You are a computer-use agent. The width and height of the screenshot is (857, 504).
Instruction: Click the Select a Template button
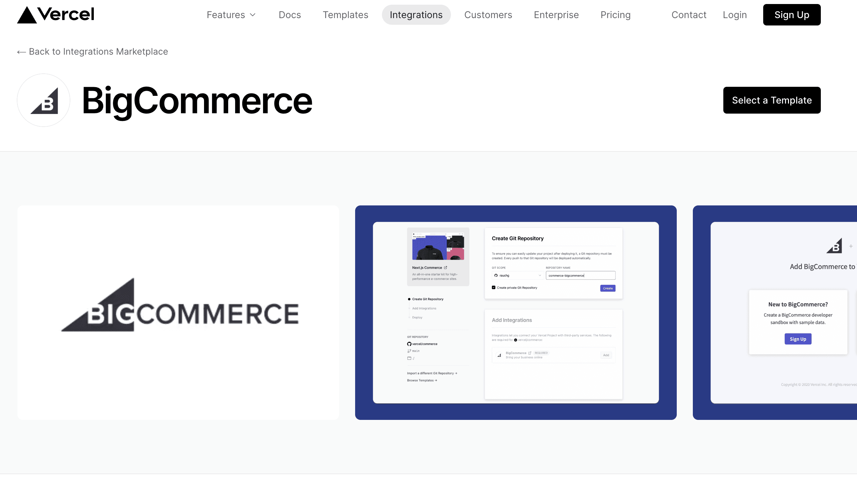[772, 100]
